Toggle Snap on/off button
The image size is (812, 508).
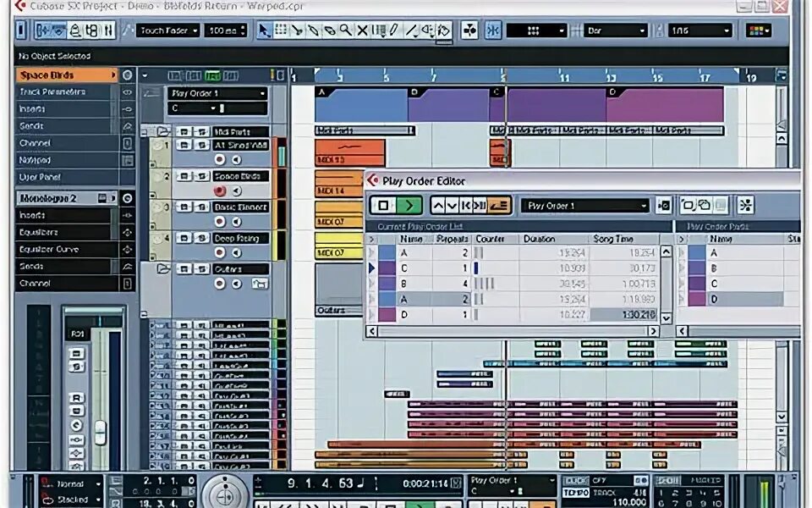click(493, 30)
